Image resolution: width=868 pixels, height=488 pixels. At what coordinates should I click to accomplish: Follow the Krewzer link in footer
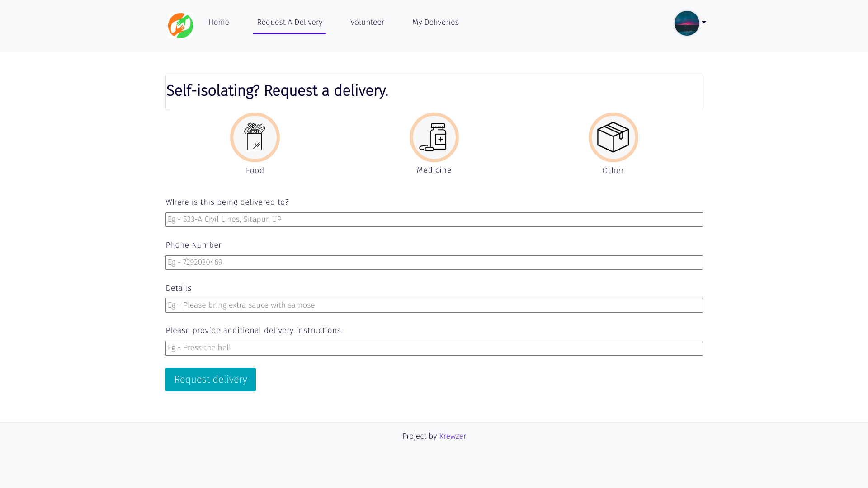coord(453,436)
